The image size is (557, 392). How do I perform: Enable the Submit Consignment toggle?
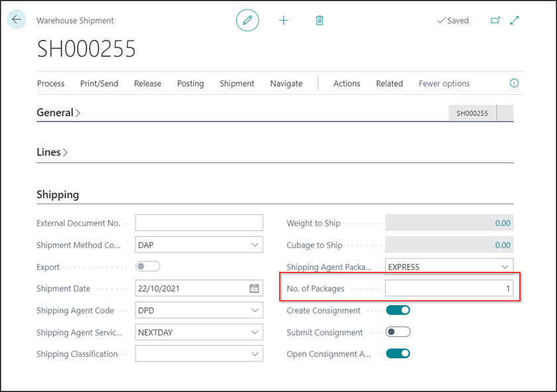click(398, 332)
